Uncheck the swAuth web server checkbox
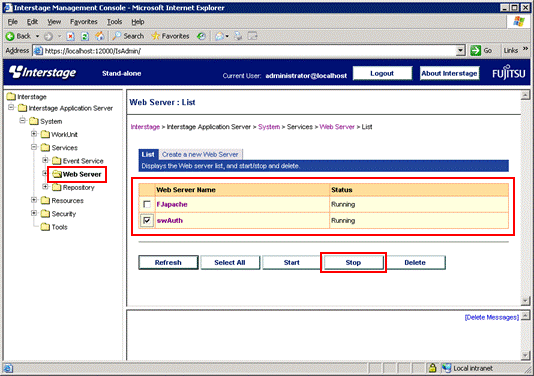 pos(147,220)
